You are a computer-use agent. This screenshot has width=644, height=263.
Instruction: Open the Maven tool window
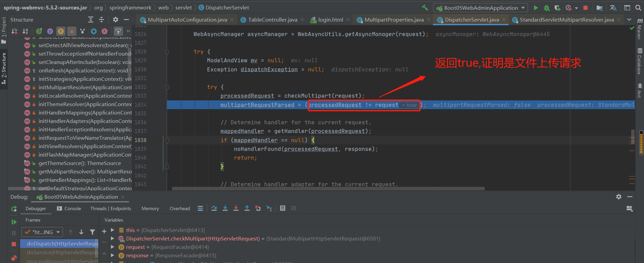(x=640, y=29)
